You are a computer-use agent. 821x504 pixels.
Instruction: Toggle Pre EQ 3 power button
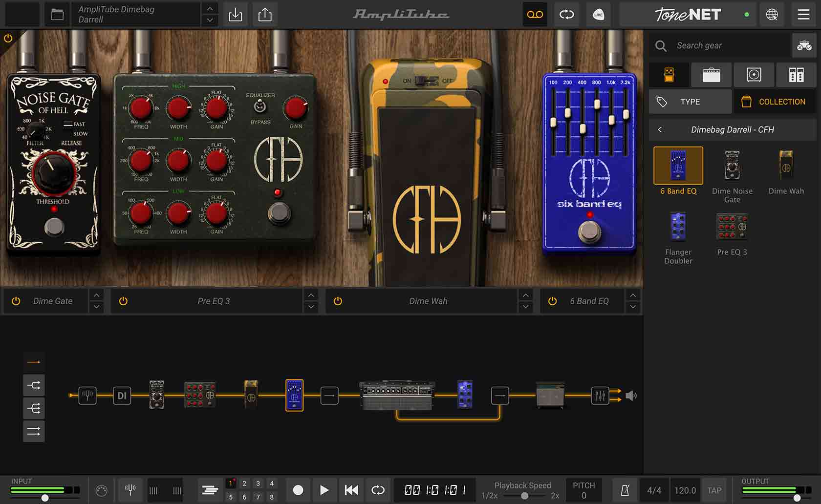pos(123,301)
